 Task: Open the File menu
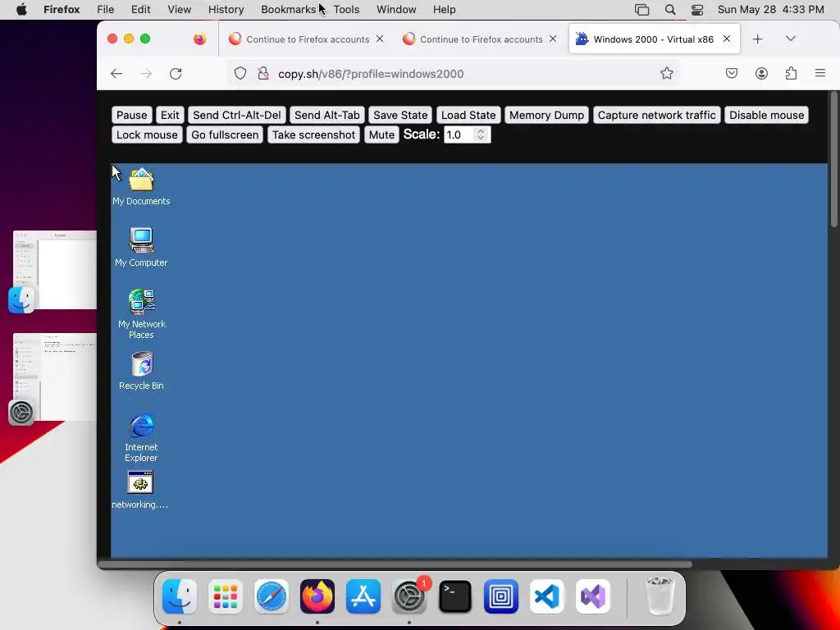click(105, 10)
